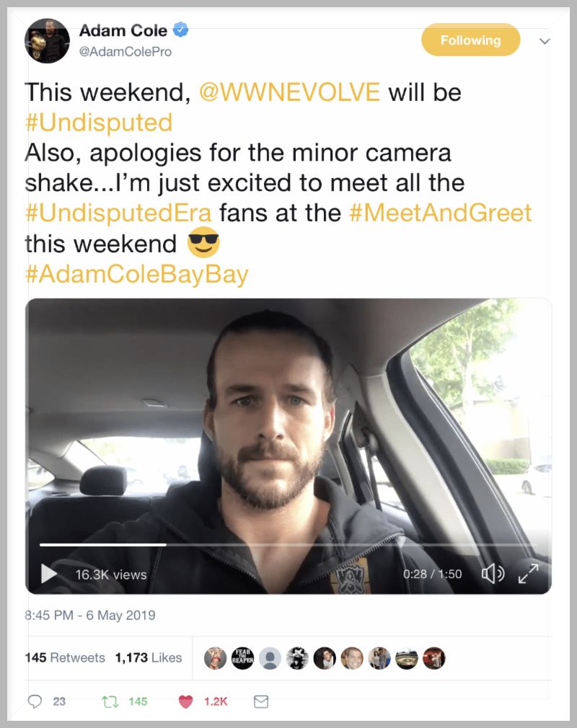This screenshot has height=728, width=577.
Task: Open the @AdamColePro handle
Action: coord(125,51)
